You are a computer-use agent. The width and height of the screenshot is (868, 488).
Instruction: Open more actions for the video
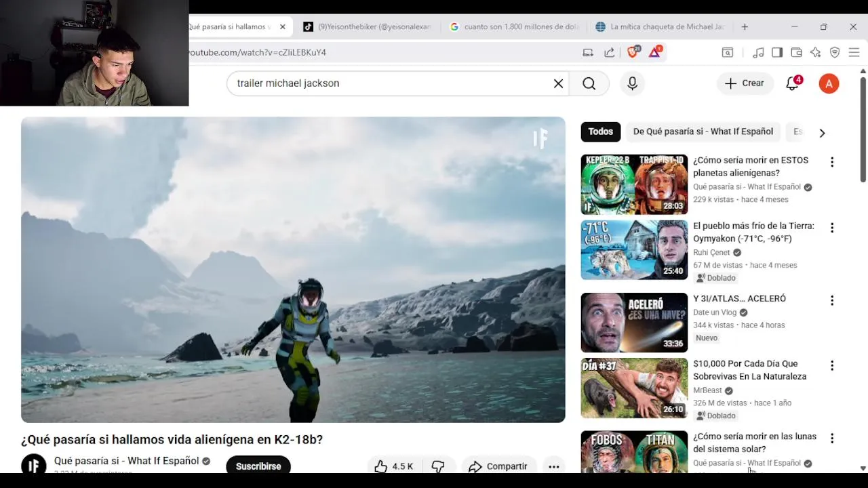point(553,466)
